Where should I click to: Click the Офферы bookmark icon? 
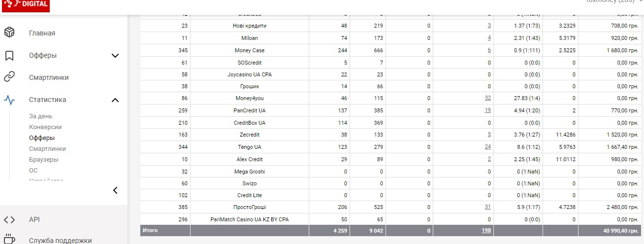click(9, 55)
